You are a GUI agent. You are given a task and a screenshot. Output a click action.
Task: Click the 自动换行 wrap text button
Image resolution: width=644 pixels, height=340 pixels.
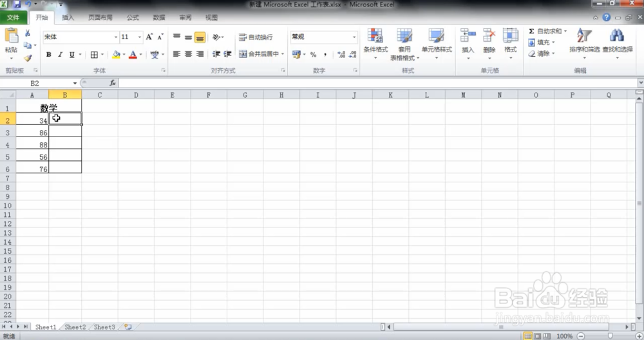pyautogui.click(x=256, y=37)
